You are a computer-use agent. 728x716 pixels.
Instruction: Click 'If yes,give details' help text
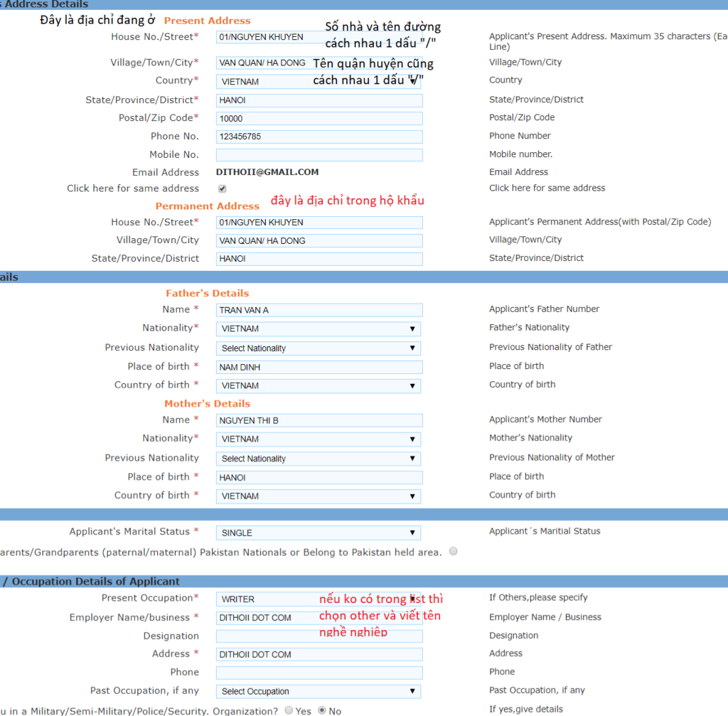525,709
